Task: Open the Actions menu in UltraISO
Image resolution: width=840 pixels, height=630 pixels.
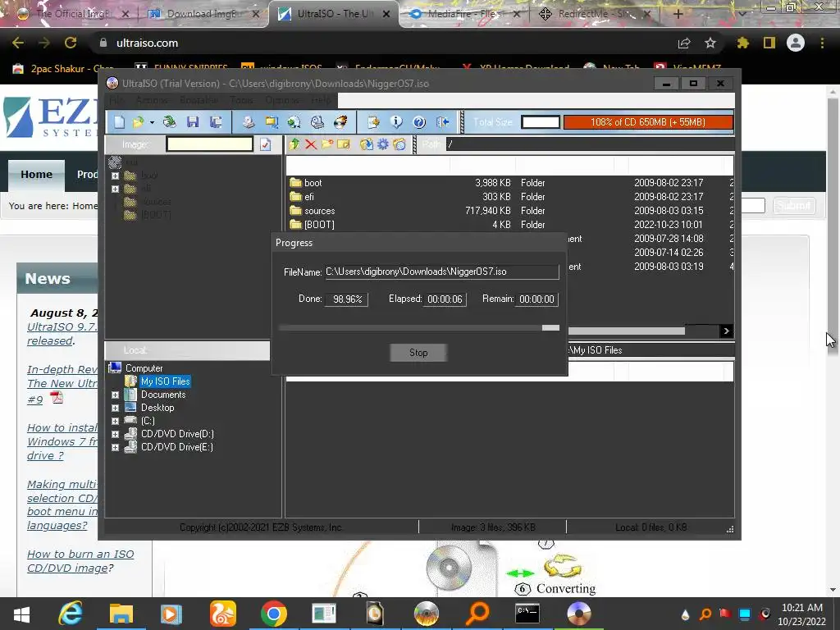Action: pos(152,100)
